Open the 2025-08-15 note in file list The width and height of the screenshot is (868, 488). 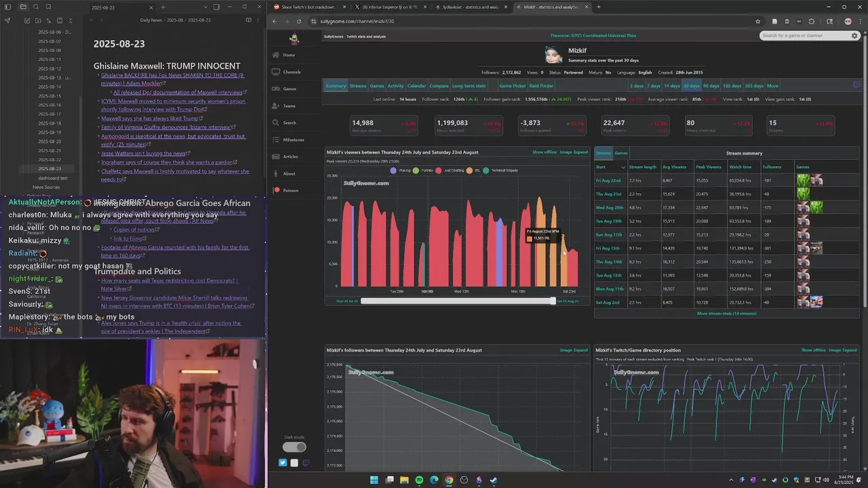pos(50,96)
